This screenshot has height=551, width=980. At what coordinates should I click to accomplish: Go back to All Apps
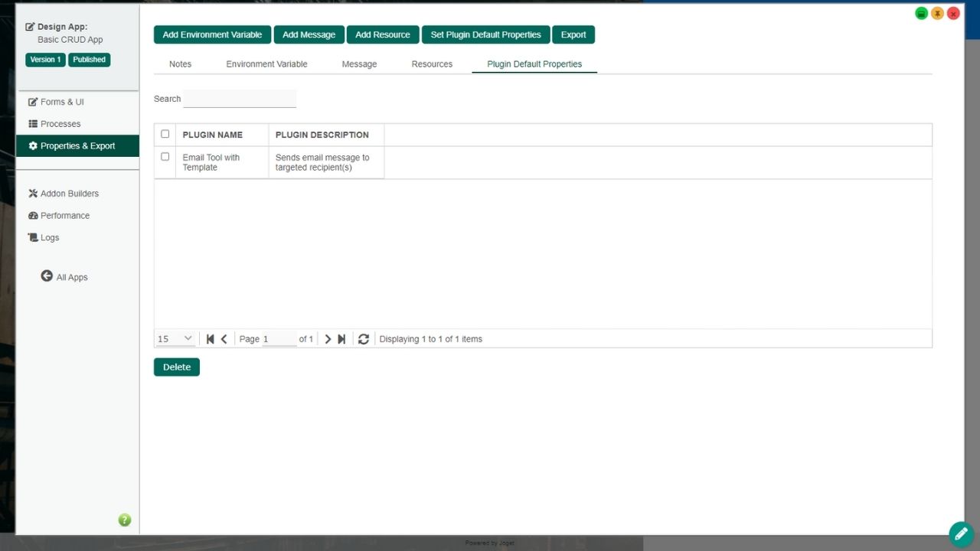click(64, 277)
